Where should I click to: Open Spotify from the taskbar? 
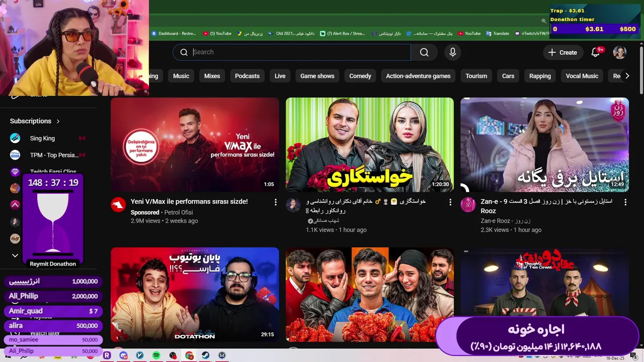tap(156, 355)
